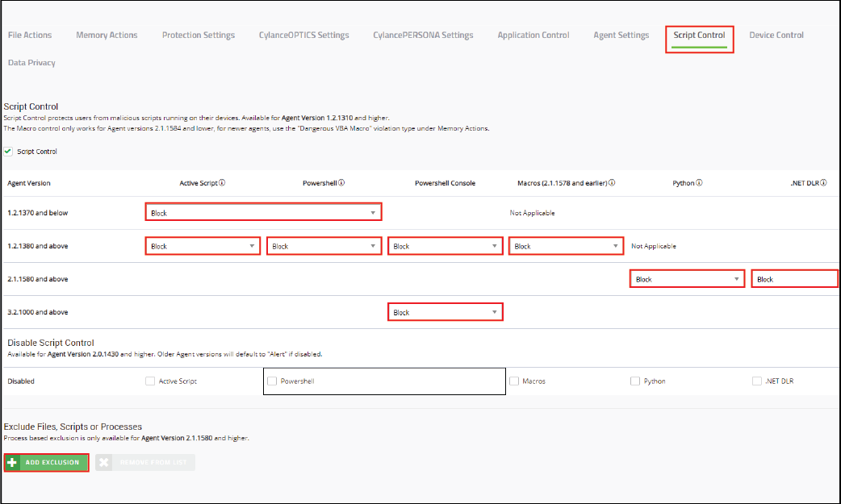Viewport: 841px width, 504px height.
Task: Click the Remove From List button
Action: 145,462
